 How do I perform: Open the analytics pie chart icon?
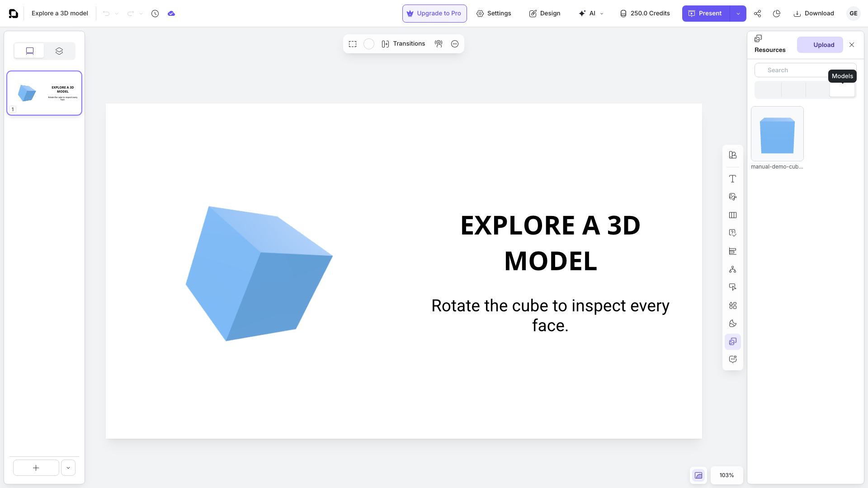(777, 14)
